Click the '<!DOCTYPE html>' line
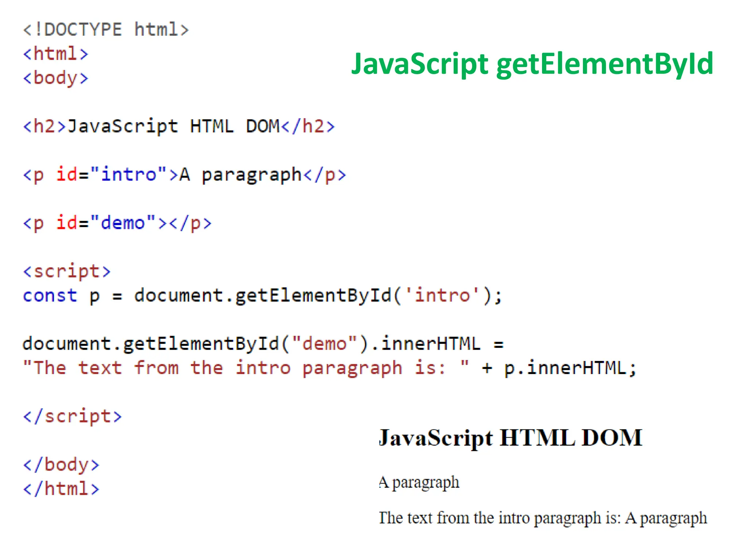 (x=106, y=30)
